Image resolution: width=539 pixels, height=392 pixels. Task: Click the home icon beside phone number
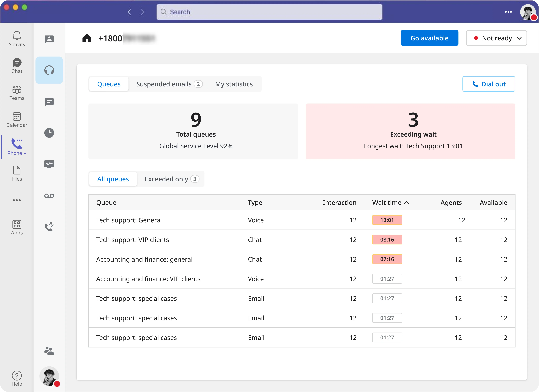click(x=87, y=38)
